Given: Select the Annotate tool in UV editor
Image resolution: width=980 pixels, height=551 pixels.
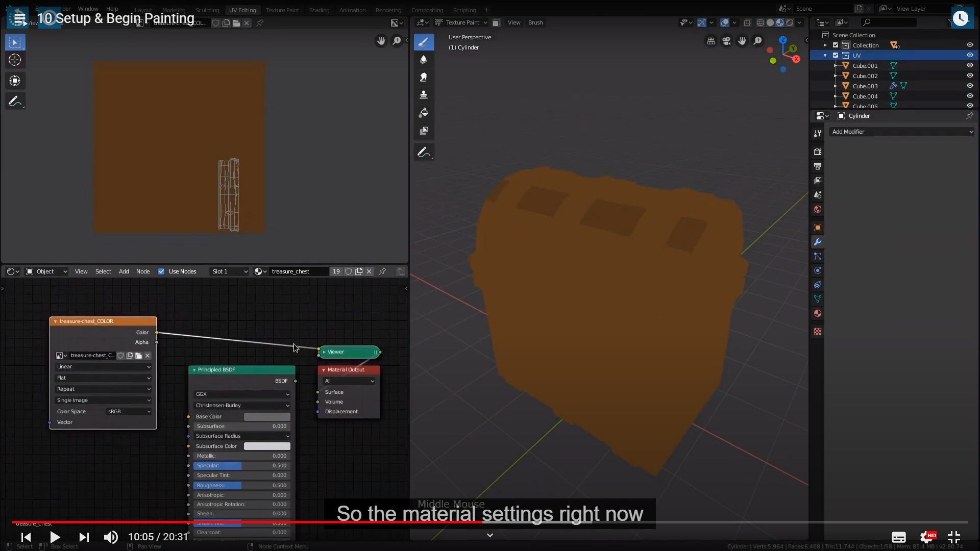Looking at the screenshot, I should click(15, 102).
